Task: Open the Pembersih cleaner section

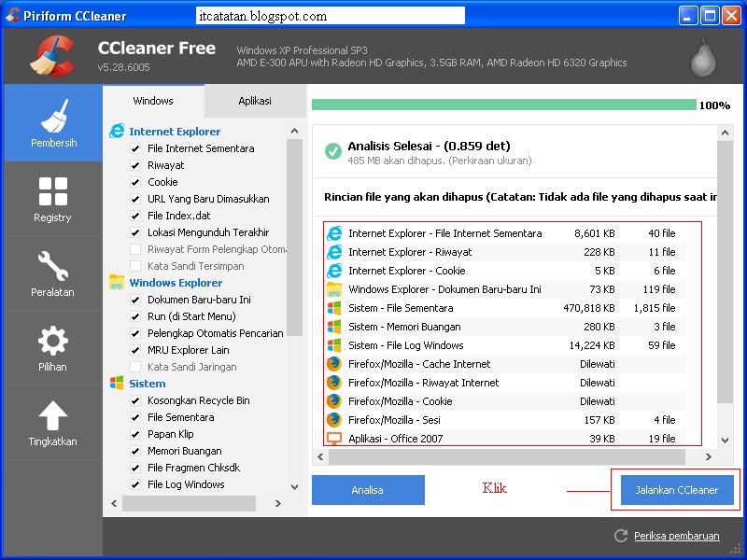Action: (53, 123)
